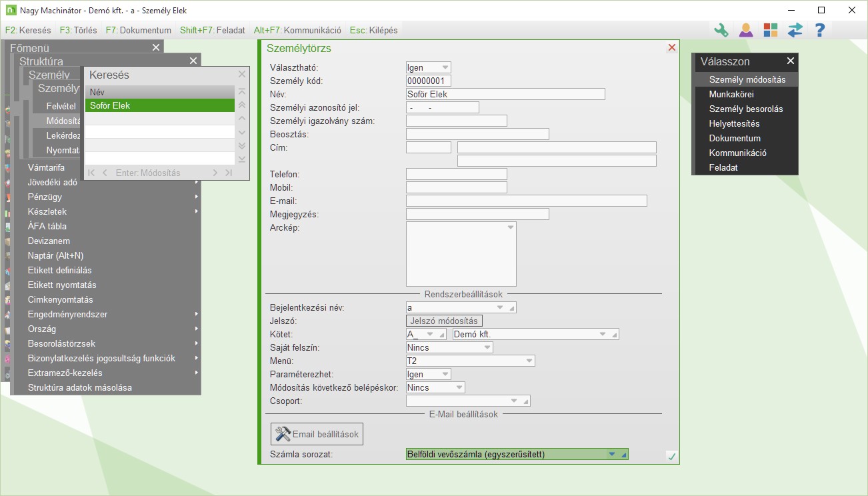The width and height of the screenshot is (868, 496).
Task: Select Munkakörei in the Válasszon menu
Action: point(731,95)
